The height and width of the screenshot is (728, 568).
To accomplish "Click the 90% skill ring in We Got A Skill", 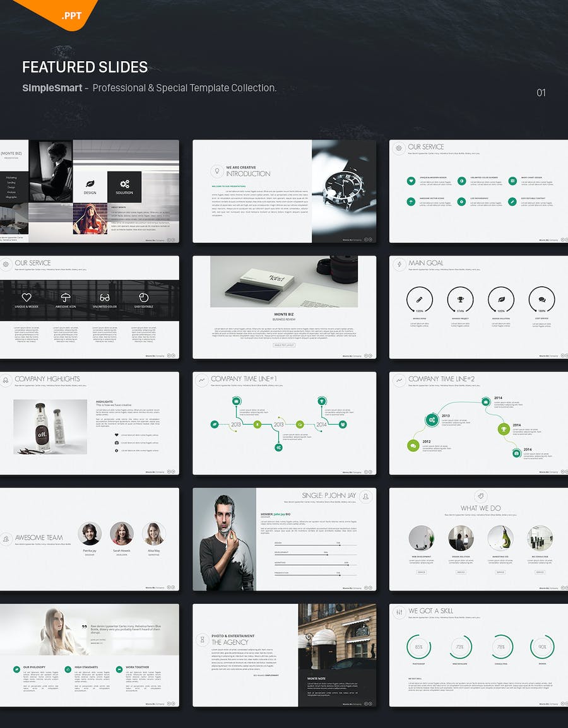I will pos(542,647).
